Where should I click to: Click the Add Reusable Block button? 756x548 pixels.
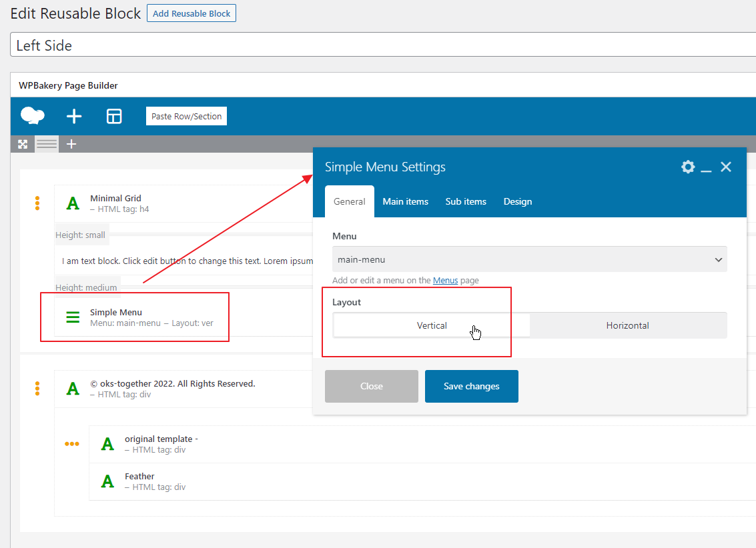coord(192,13)
